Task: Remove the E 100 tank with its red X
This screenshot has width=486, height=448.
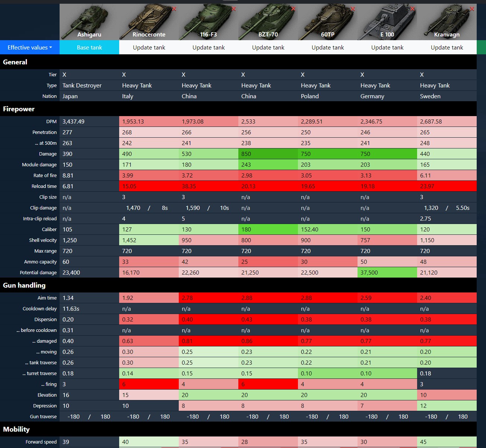Action: [413, 9]
